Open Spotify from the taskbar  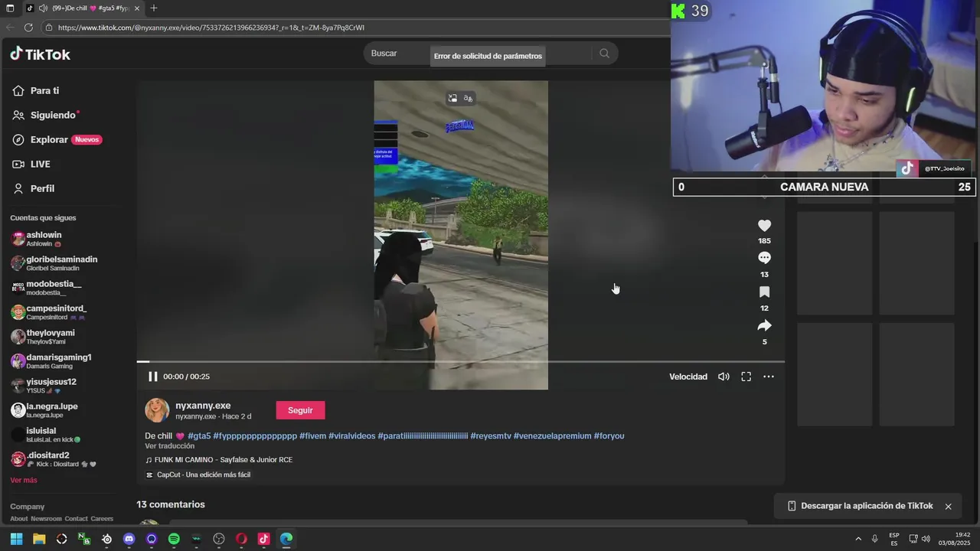pos(174,539)
